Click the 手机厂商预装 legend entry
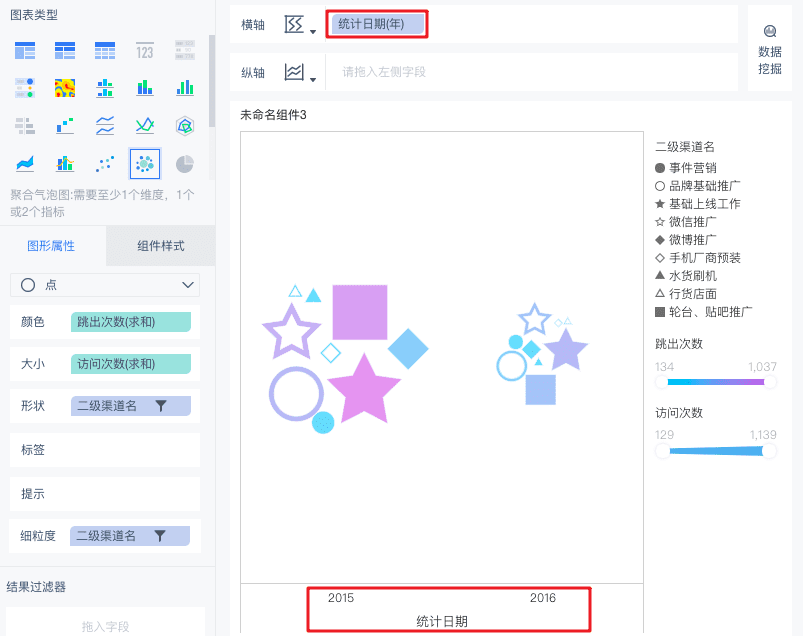Image resolution: width=803 pixels, height=636 pixels. coord(698,258)
